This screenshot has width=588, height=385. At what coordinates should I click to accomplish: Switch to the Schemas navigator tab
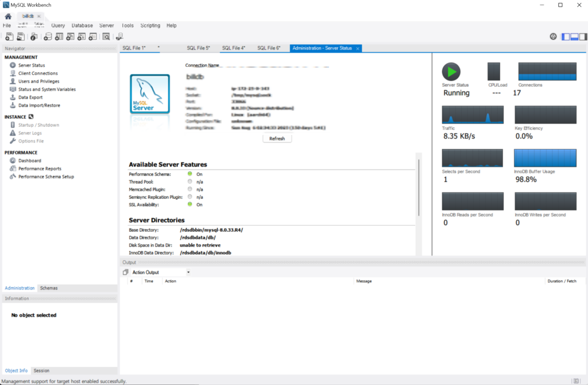coord(49,288)
